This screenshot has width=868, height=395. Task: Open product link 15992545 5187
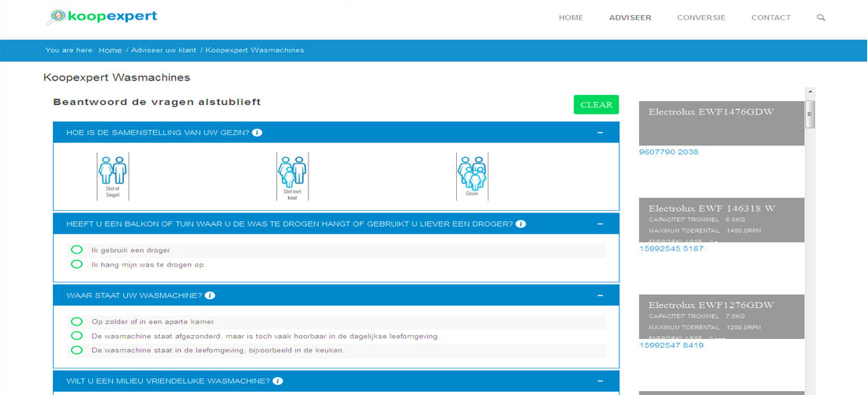(671, 249)
